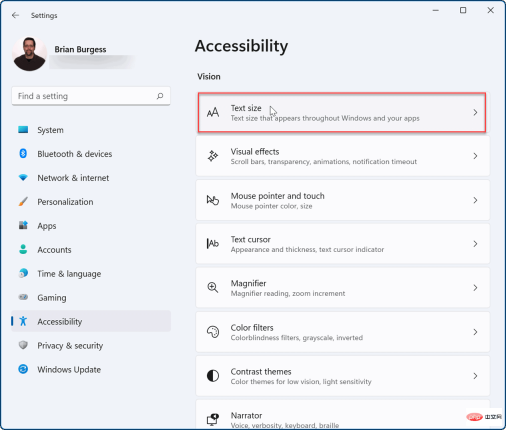This screenshot has height=430, width=506.
Task: Minimize the Settings window
Action: (x=435, y=10)
